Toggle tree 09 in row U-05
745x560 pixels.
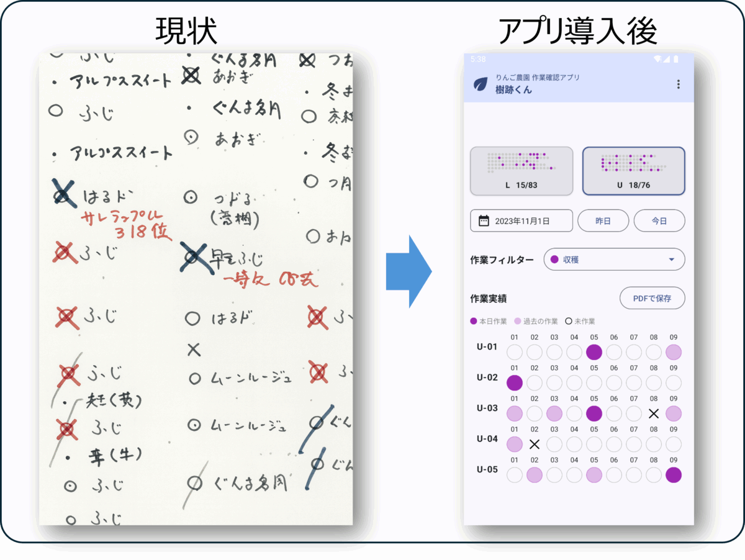[673, 475]
